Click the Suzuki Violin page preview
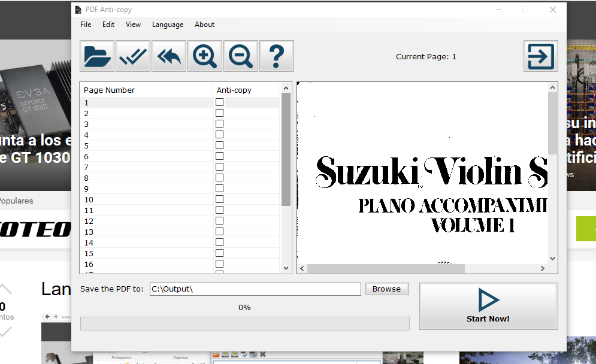Screen dimensions: 596x364 (x=422, y=173)
